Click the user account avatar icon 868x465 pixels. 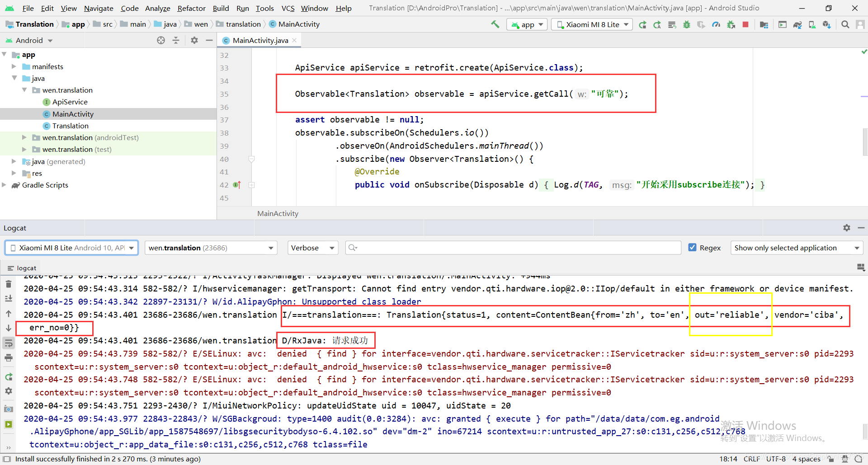(860, 25)
